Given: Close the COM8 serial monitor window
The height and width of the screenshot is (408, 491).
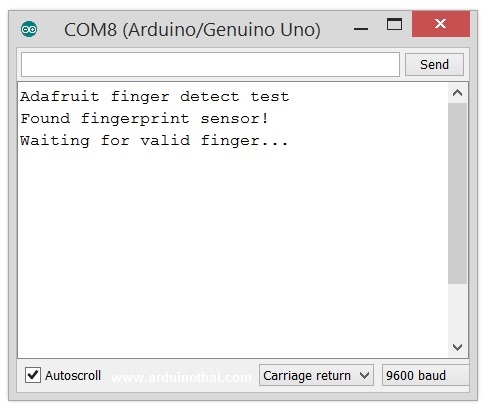Looking at the screenshot, I should (x=441, y=24).
